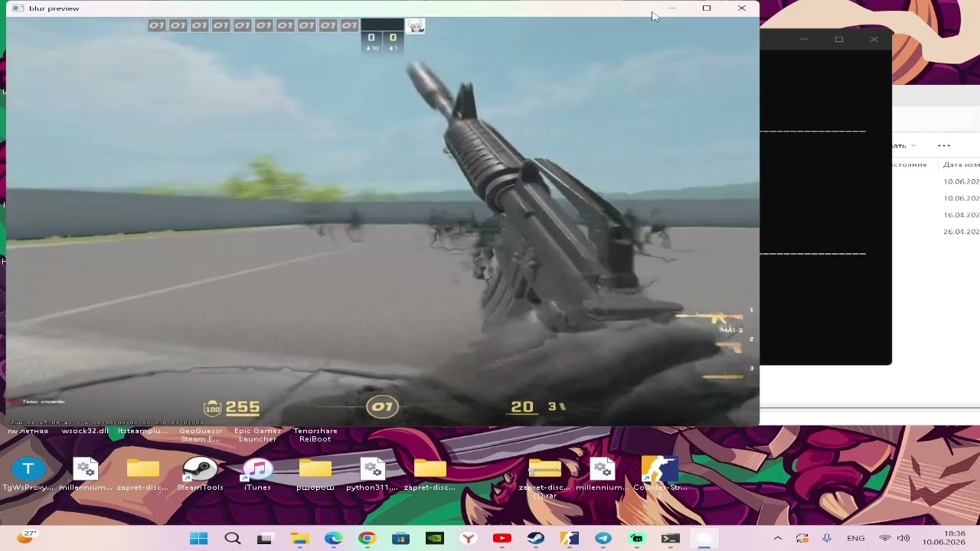Open taskbar Search magnifier
The height and width of the screenshot is (551, 980).
point(233,539)
